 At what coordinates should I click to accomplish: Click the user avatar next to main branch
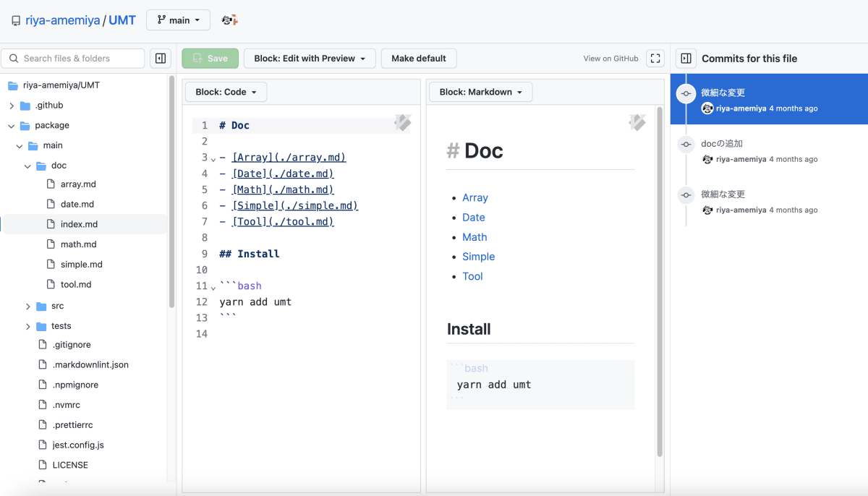[x=230, y=20]
